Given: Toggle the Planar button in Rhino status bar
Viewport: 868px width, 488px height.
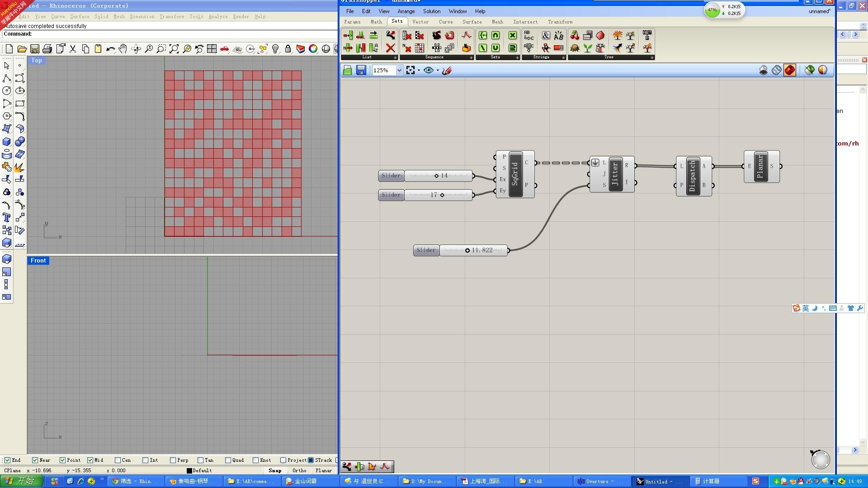Looking at the screenshot, I should [x=324, y=470].
